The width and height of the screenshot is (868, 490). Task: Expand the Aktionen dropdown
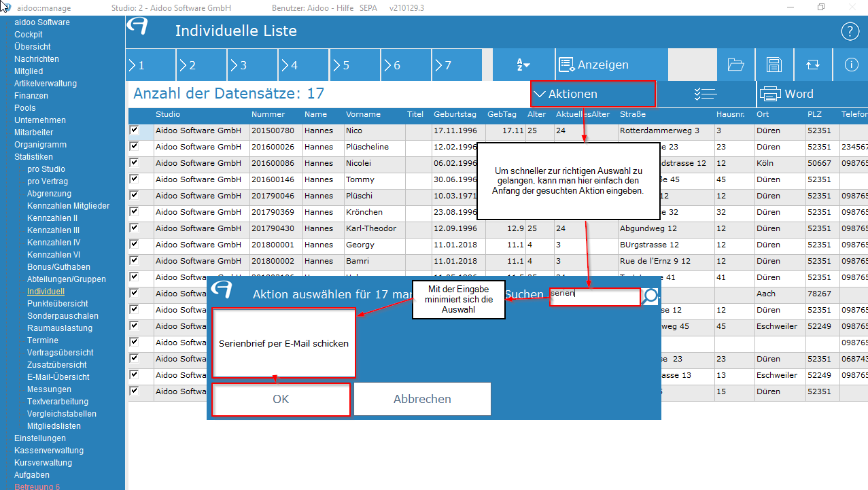pyautogui.click(x=593, y=94)
